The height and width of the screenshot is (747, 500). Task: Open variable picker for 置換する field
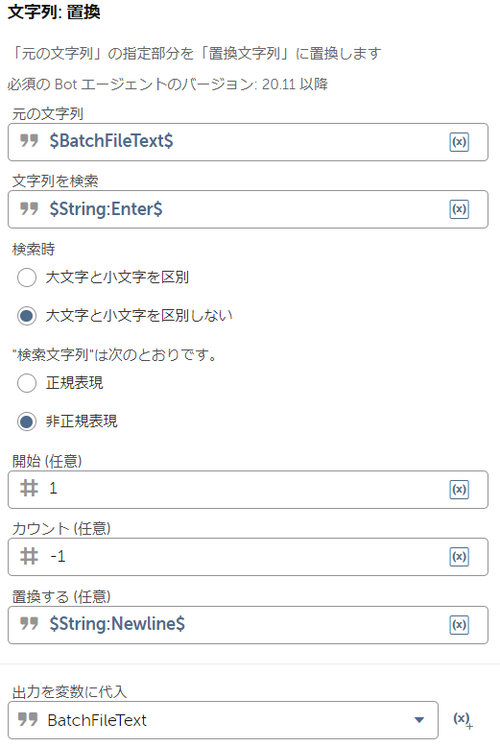pos(459,625)
